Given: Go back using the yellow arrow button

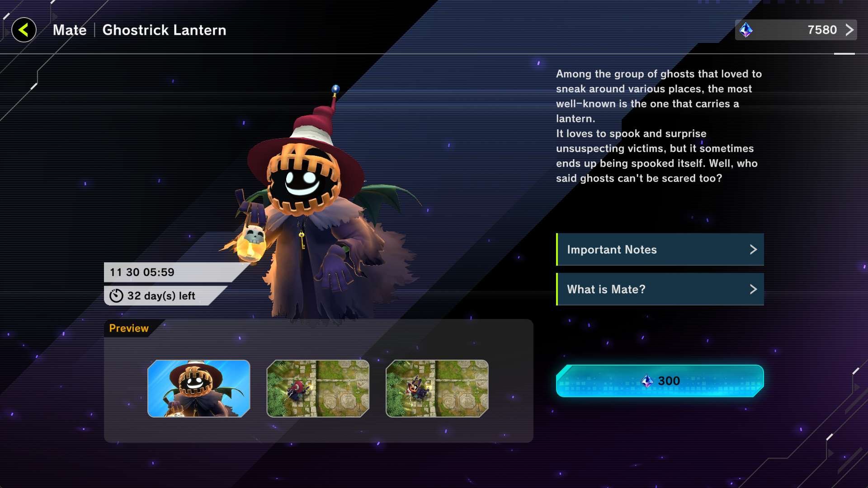Looking at the screenshot, I should [24, 30].
